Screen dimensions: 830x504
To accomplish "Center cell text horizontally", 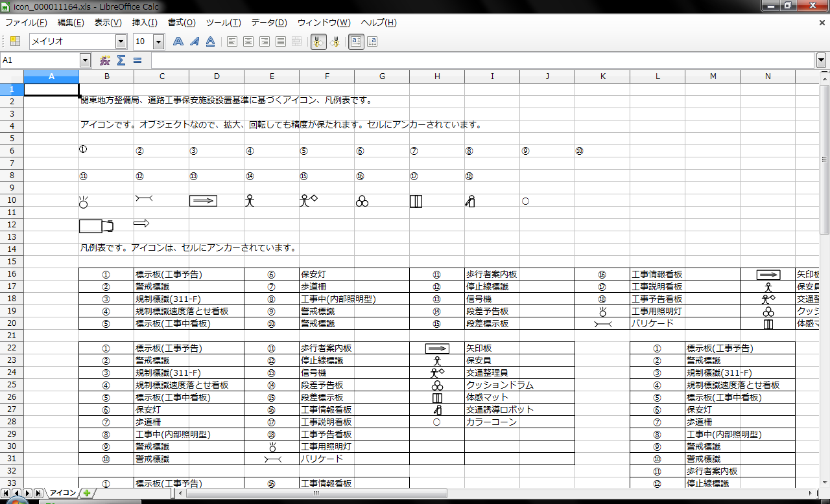I will click(x=248, y=41).
